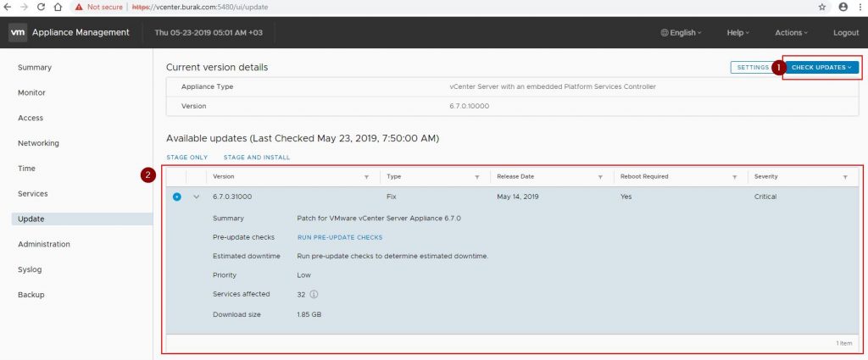Click Stage and Install
The image size is (868, 360).
tap(257, 158)
